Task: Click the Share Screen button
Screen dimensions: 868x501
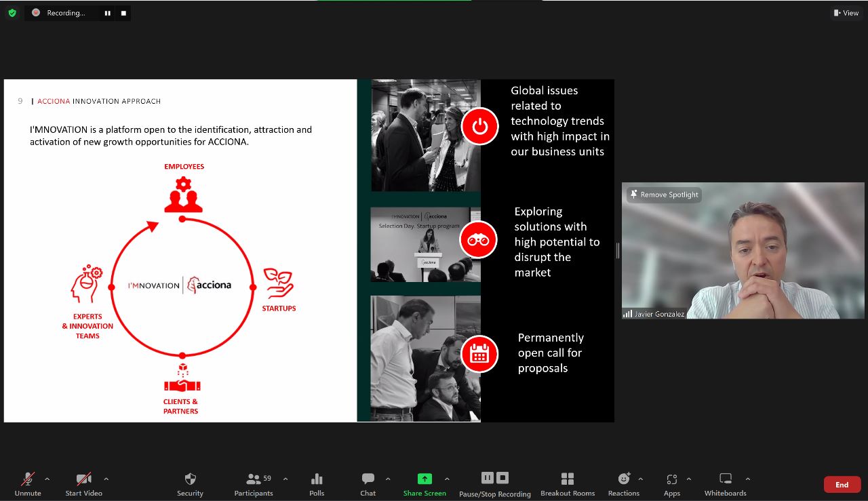Action: 425,483
